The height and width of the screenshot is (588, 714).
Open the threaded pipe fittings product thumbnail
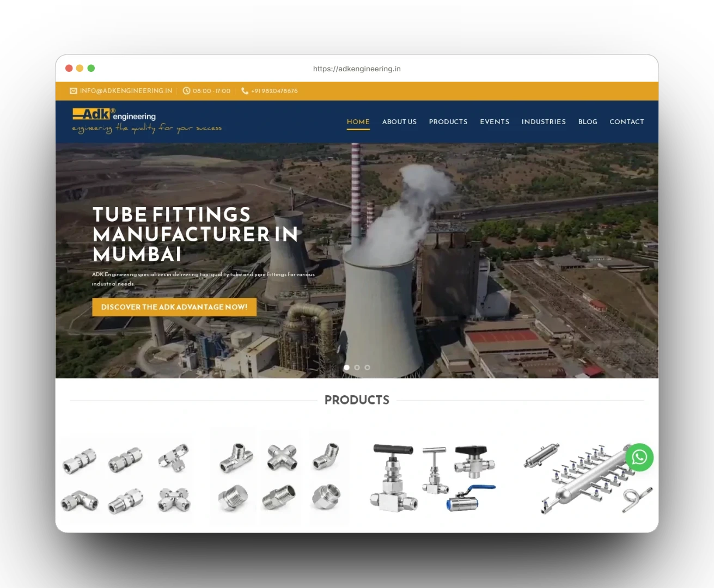[279, 476]
